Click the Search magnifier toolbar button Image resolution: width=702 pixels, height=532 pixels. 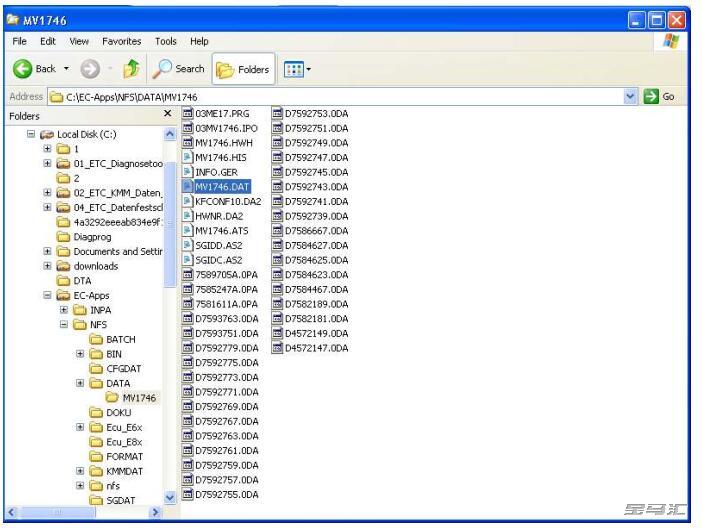(x=179, y=69)
